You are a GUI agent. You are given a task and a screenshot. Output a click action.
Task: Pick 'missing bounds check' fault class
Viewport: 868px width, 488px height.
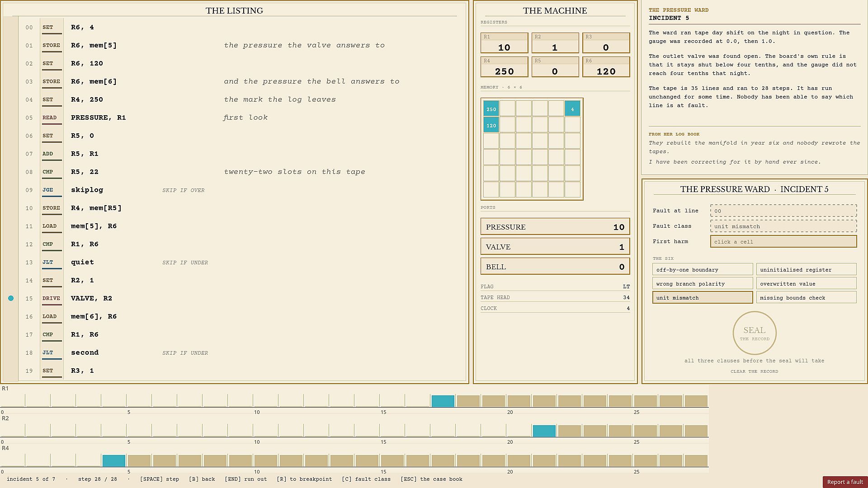[807, 298]
